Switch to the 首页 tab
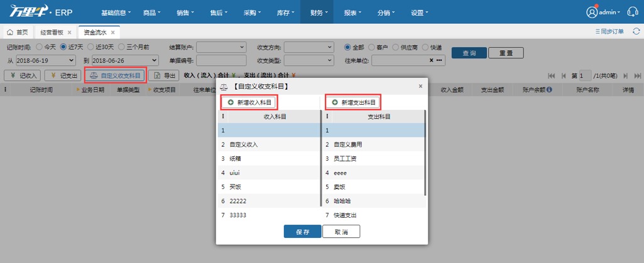This screenshot has width=644, height=263. point(18,32)
